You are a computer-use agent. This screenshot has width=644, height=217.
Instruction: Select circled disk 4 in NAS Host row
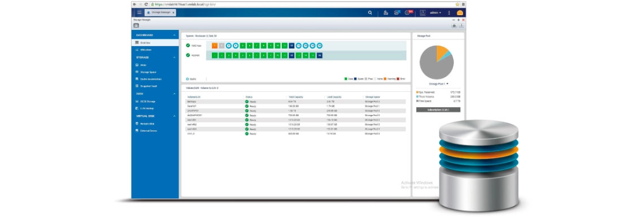coord(236,46)
